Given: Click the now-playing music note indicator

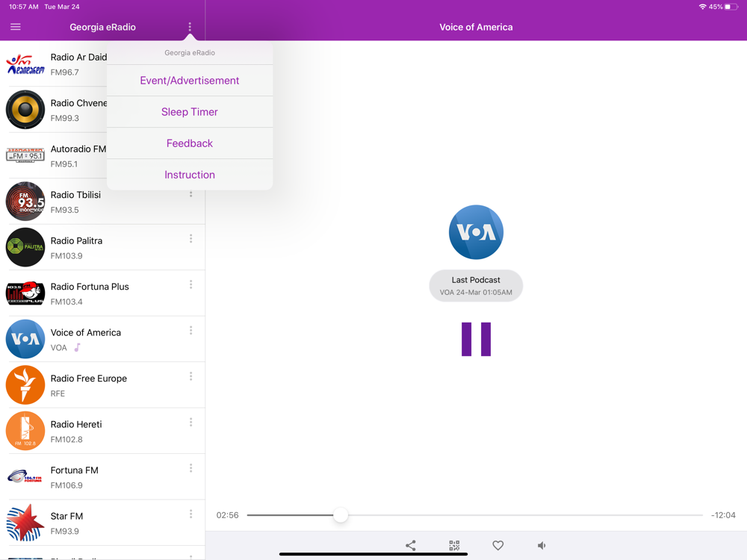Looking at the screenshot, I should (77, 348).
